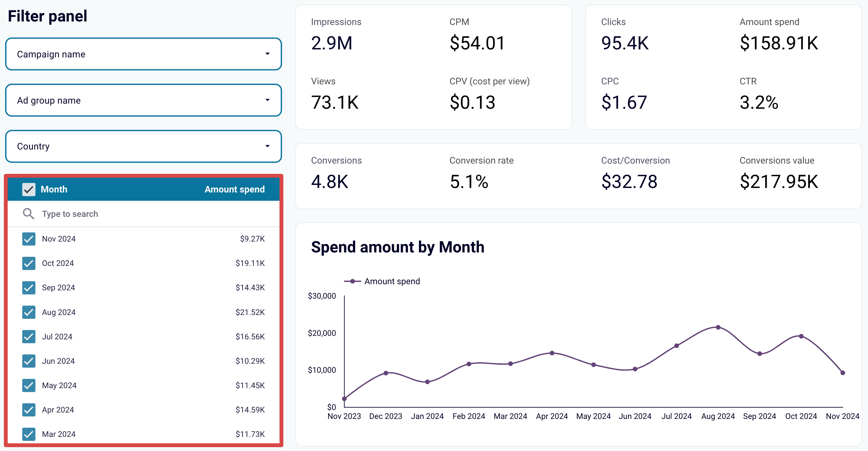The height and width of the screenshot is (451, 868).
Task: Toggle the Jul 2024 checkbox
Action: coord(29,337)
